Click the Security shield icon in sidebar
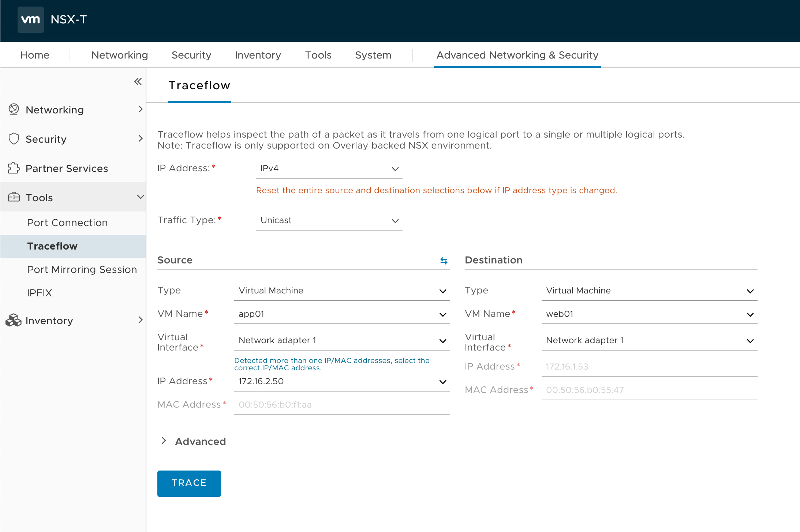Image resolution: width=800 pixels, height=532 pixels. pos(14,139)
